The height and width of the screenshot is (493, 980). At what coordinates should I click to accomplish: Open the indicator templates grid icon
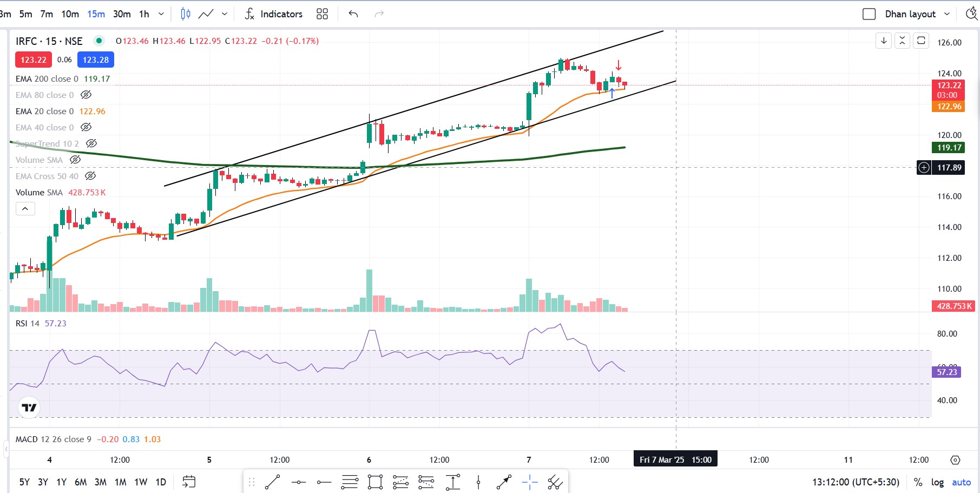(322, 14)
